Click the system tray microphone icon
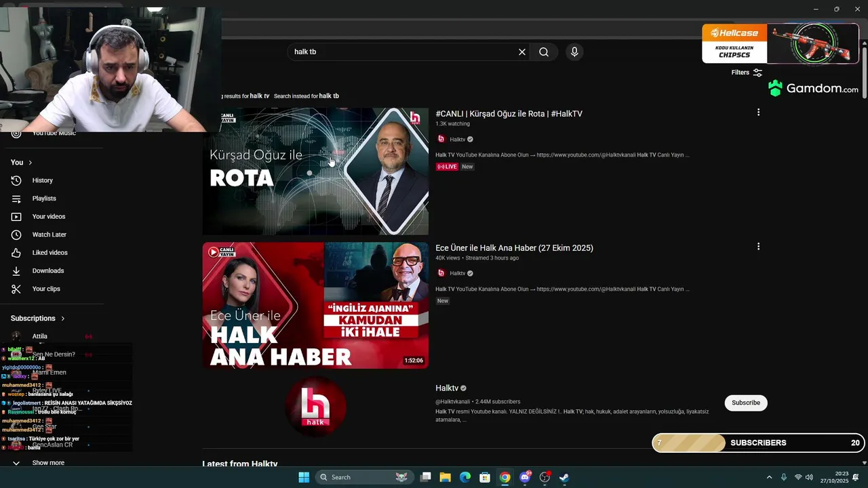Viewport: 868px width, 488px height. point(784,477)
